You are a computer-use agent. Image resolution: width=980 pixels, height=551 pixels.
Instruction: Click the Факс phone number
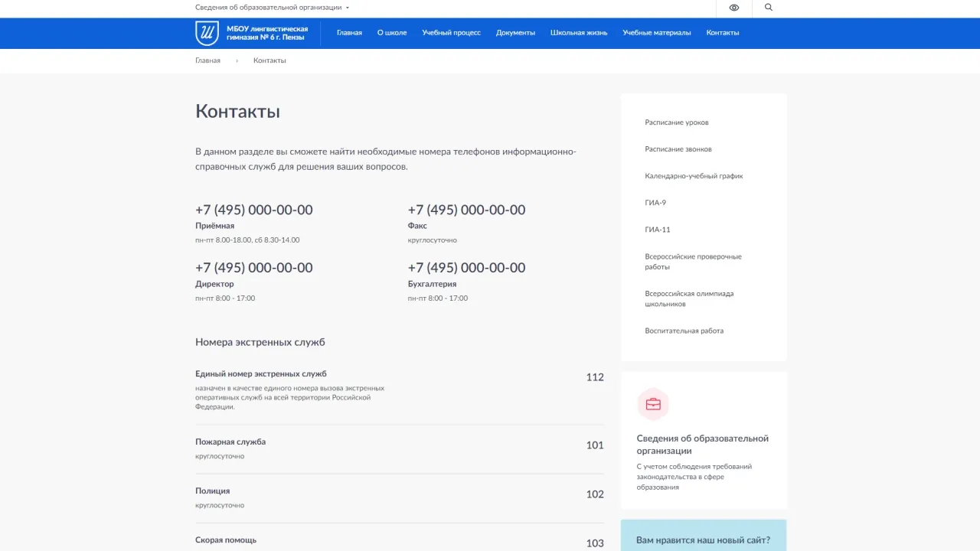[x=466, y=210]
